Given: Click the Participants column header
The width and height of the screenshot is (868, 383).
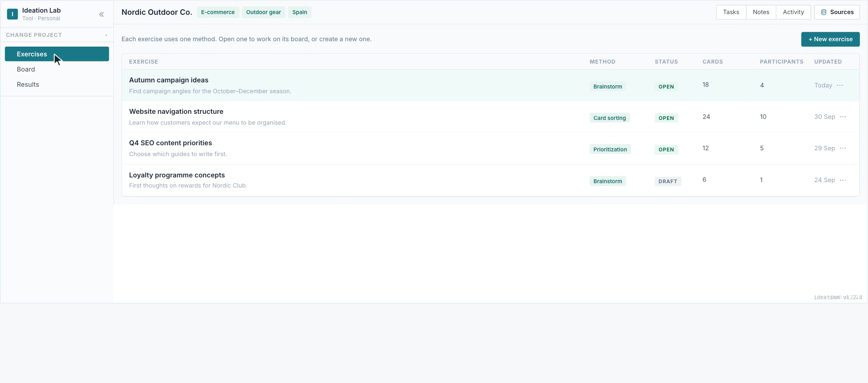Looking at the screenshot, I should tap(782, 61).
